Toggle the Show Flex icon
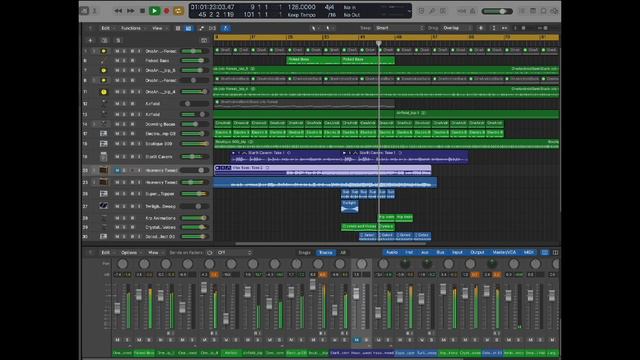The image size is (640, 360). point(212,28)
